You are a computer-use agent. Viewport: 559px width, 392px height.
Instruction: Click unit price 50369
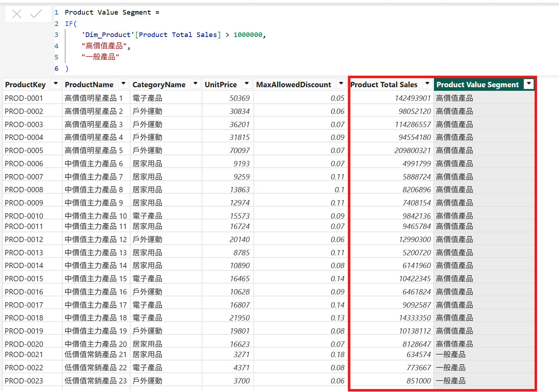coord(240,98)
